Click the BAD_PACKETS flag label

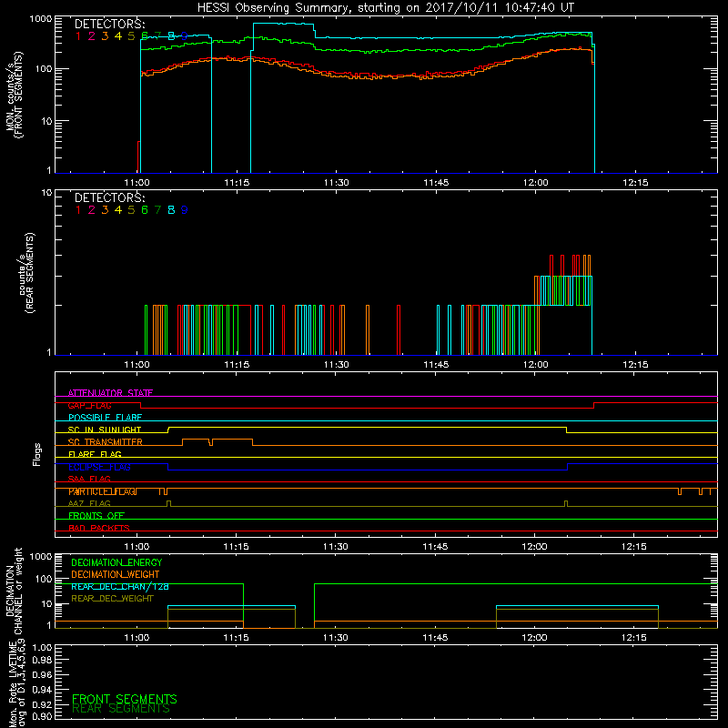click(x=99, y=528)
